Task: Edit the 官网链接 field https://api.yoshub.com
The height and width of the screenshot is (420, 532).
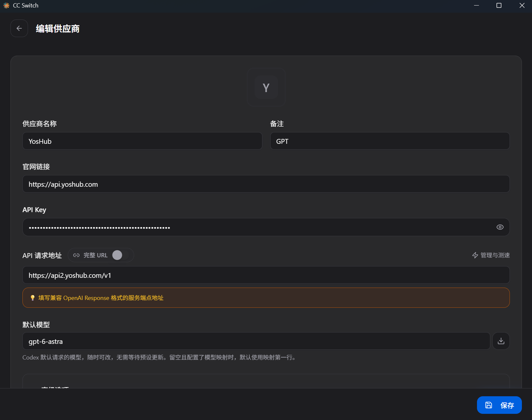Action: 266,184
